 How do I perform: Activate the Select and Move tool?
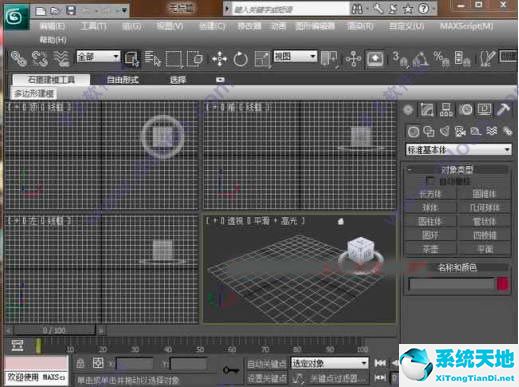(219, 59)
